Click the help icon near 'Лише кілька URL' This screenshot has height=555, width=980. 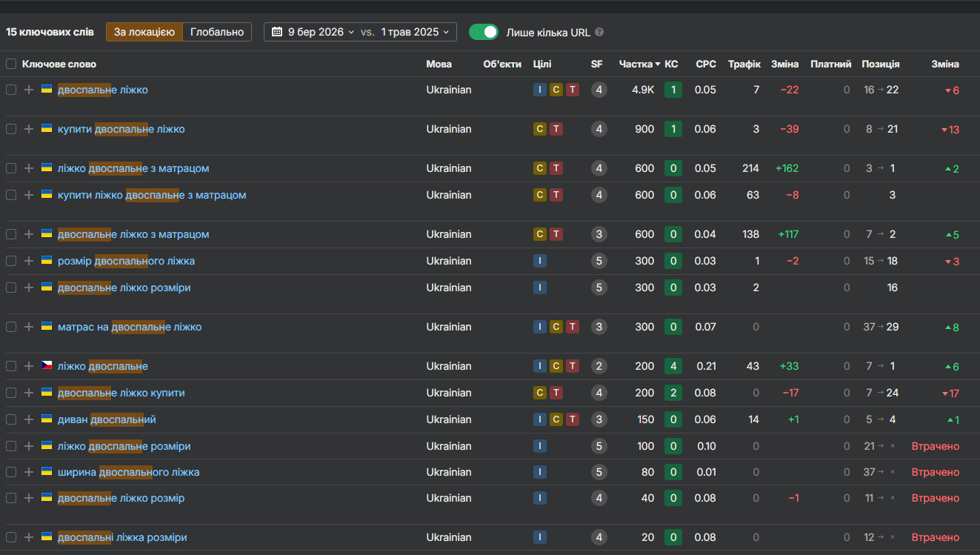tap(599, 32)
